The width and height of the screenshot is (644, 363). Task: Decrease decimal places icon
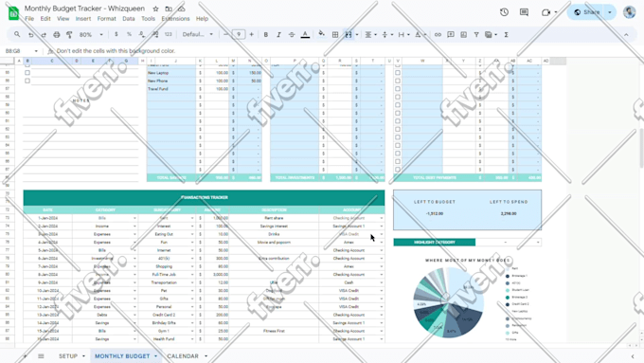tap(142, 34)
